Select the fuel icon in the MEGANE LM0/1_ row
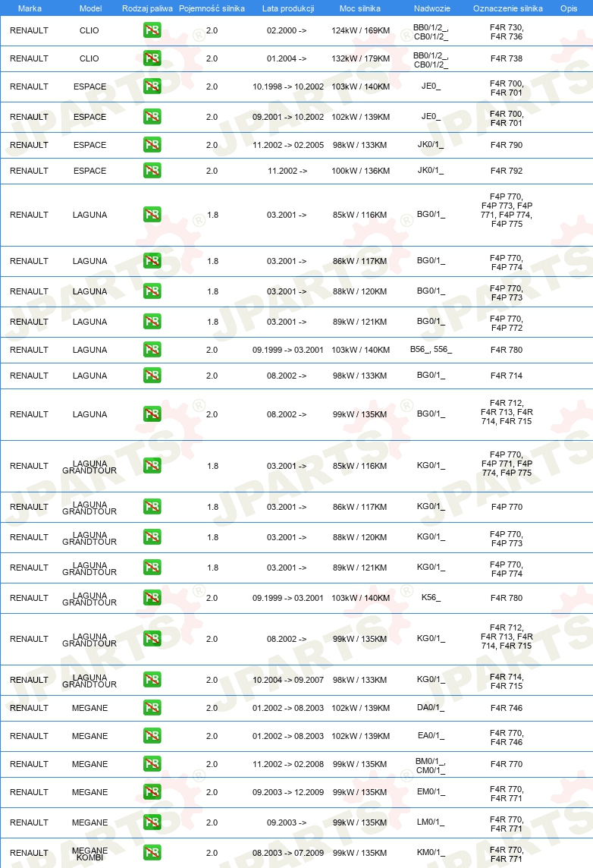The width and height of the screenshot is (593, 868). pos(152,822)
